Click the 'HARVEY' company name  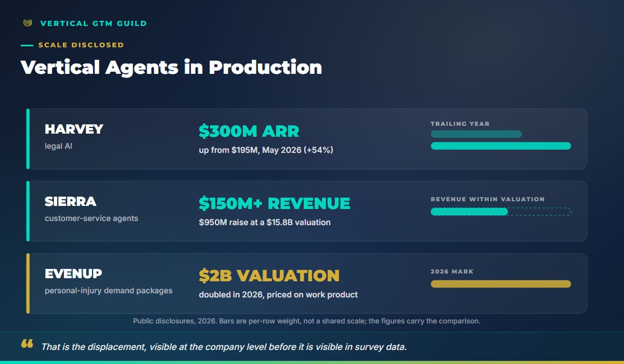point(74,129)
